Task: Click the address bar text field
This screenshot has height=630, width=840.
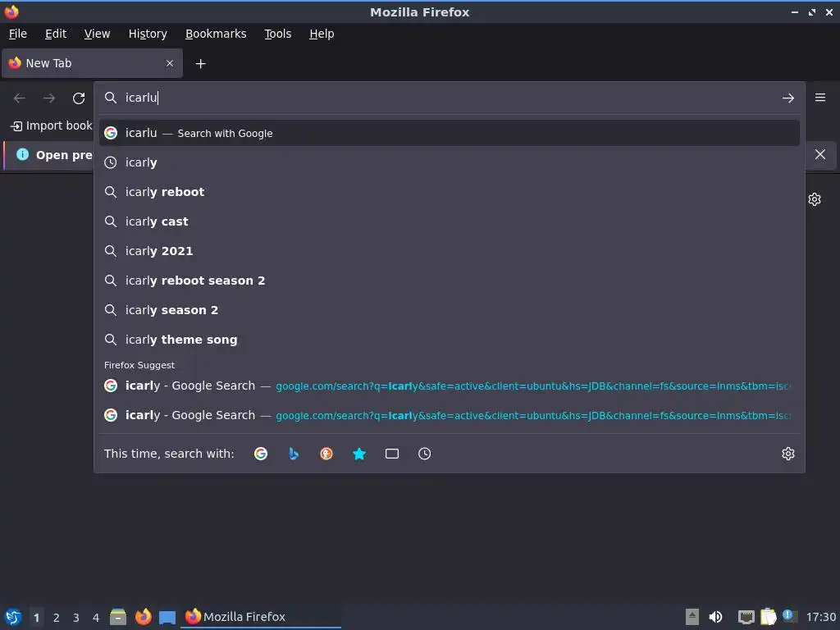Action: tap(449, 98)
